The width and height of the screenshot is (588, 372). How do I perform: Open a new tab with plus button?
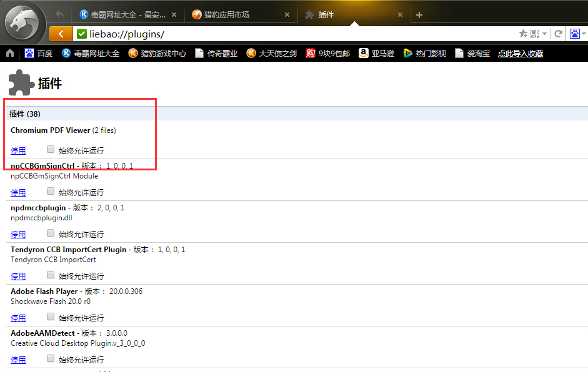point(419,15)
